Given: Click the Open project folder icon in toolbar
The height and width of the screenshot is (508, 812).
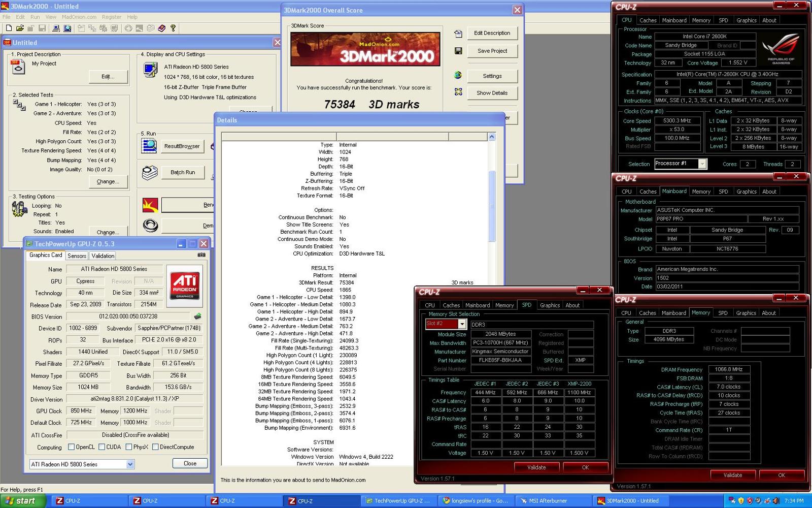Looking at the screenshot, I should [x=20, y=28].
